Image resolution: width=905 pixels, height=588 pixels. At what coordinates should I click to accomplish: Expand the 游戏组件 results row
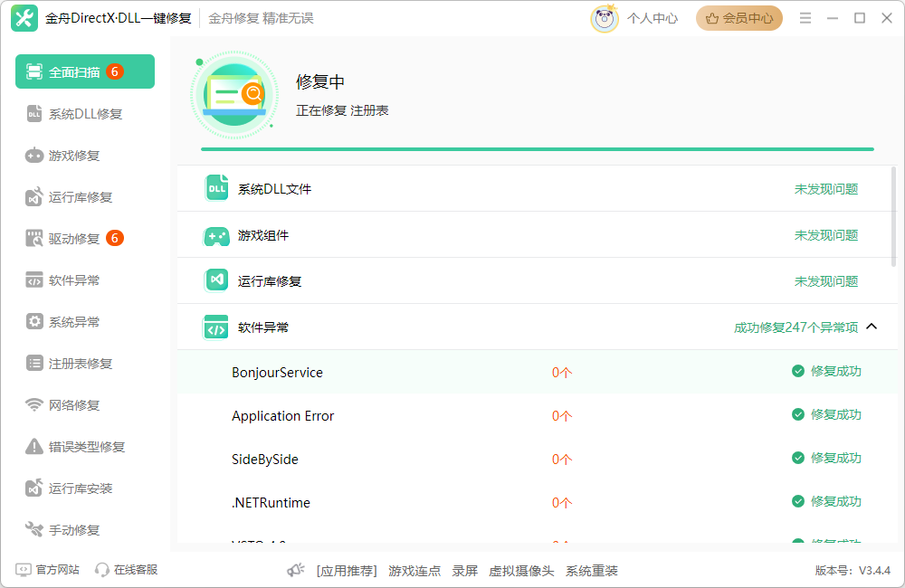[x=538, y=233]
